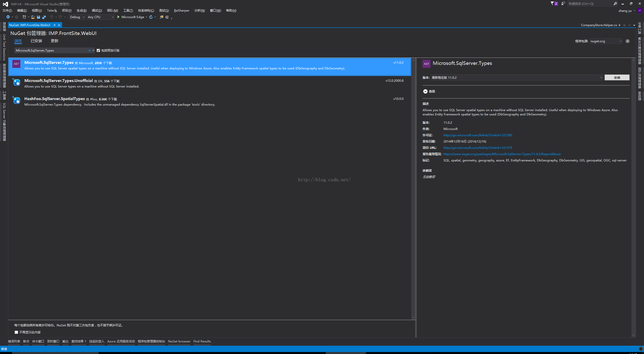
Task: Click the Visual Studio logo icon
Action: [x=5, y=4]
